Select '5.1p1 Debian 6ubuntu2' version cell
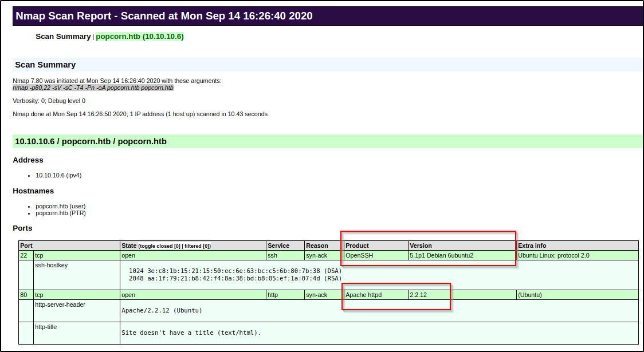The width and height of the screenshot is (644, 352). (462, 255)
